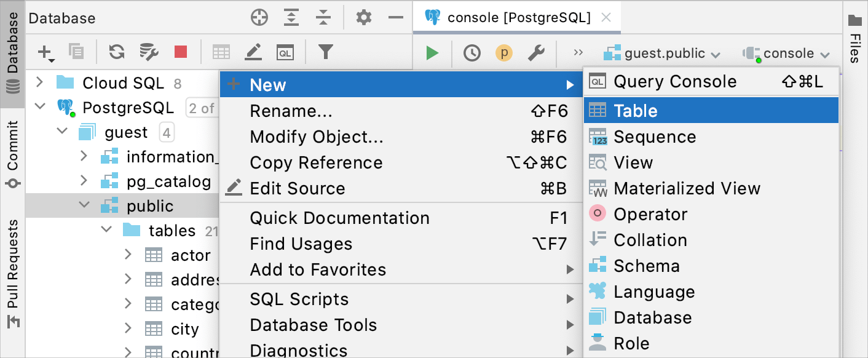Open a Query Console using the QL toolbar icon

(286, 53)
